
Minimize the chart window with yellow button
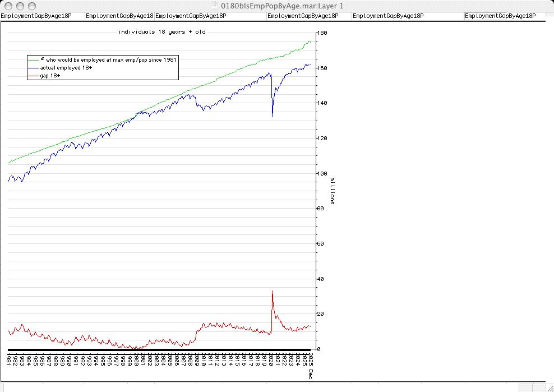tap(20, 6)
